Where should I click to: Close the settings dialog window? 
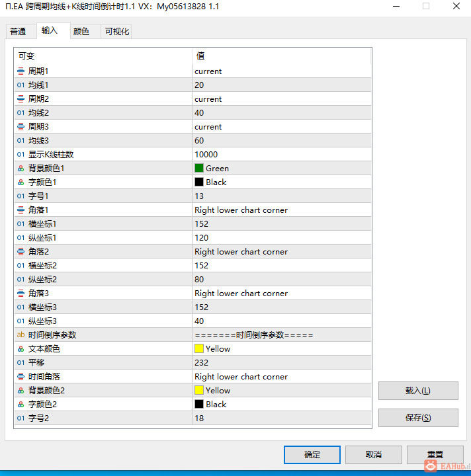coord(456,6)
